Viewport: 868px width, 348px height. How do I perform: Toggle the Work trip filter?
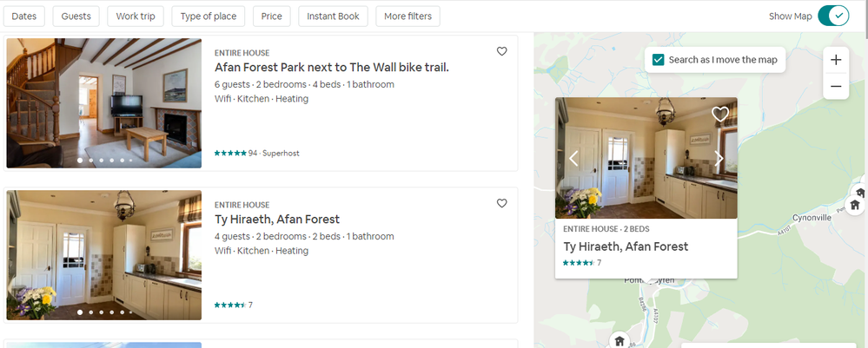(x=134, y=16)
